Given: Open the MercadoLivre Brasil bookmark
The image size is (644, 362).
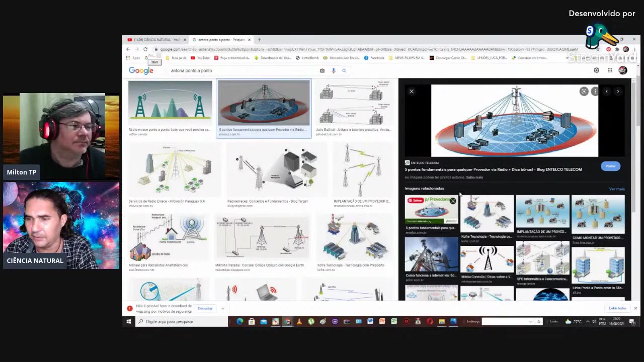Looking at the screenshot, I should pos(341,58).
